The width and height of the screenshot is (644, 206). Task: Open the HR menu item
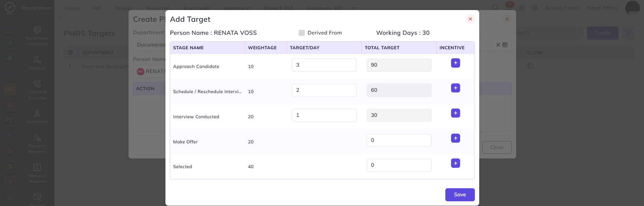pyautogui.click(x=97, y=8)
